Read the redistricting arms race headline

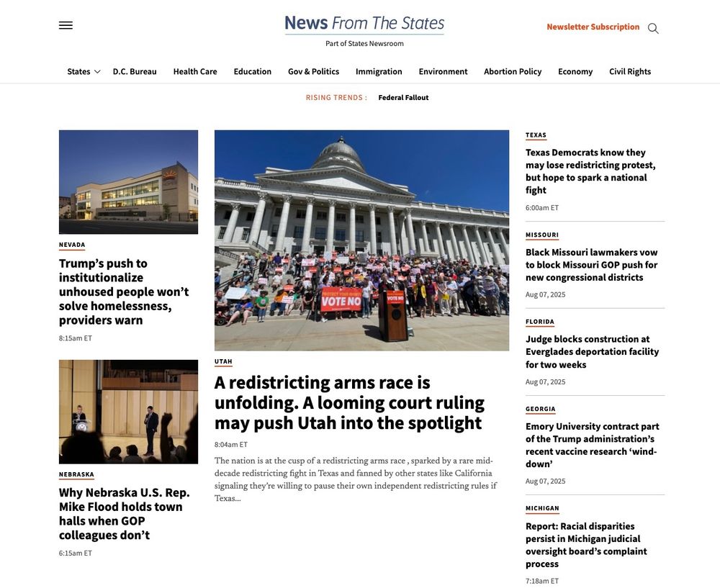(x=349, y=402)
